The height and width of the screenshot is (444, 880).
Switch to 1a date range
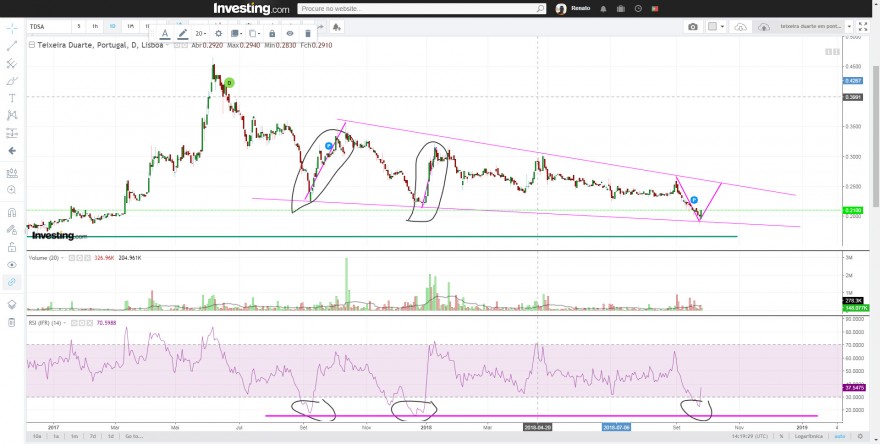(56, 436)
